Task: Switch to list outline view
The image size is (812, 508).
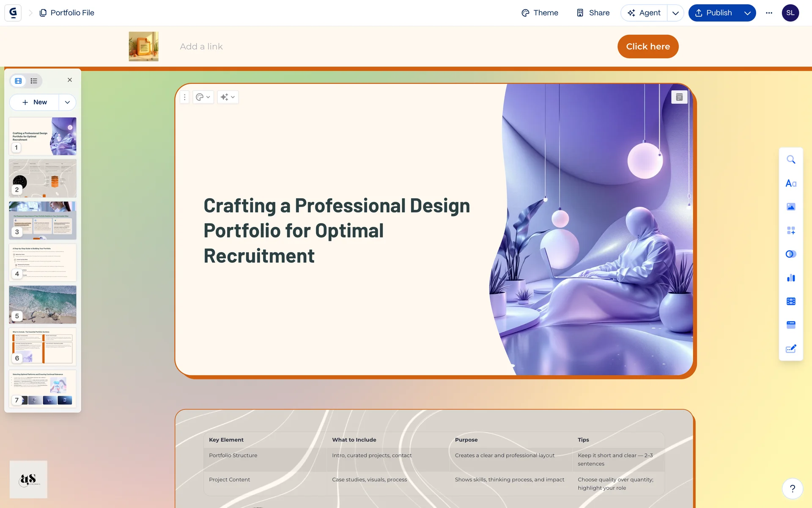Action: (x=34, y=80)
